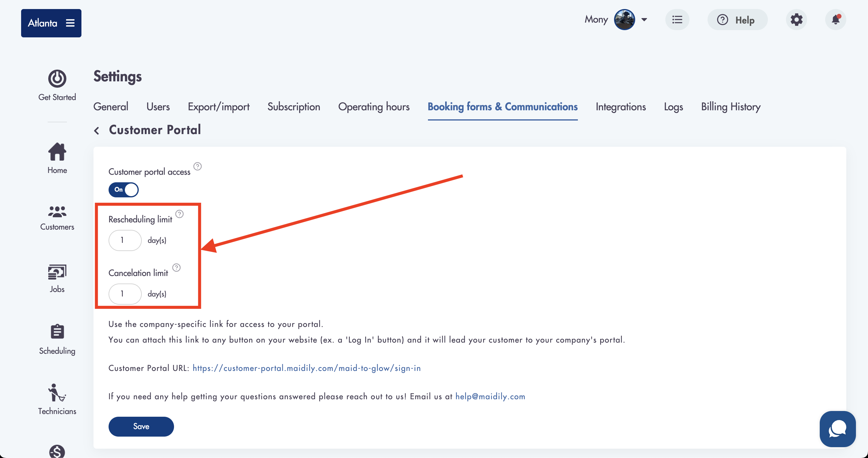Open the Operating hours tab
868x458 pixels.
point(374,107)
